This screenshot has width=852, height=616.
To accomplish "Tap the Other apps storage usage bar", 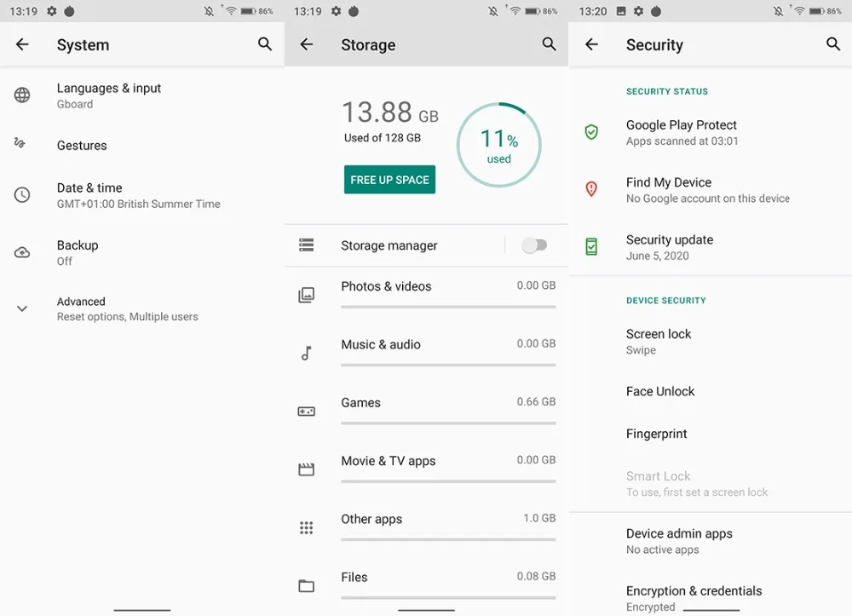I will pos(448,538).
